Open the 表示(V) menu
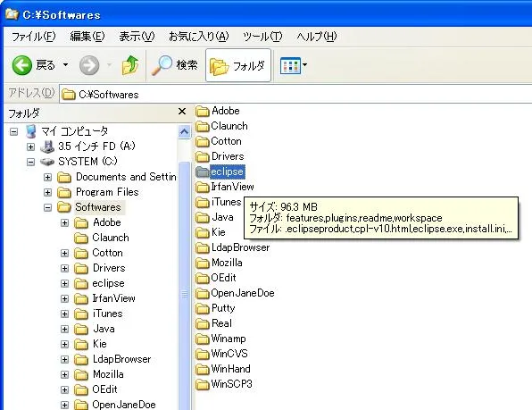This screenshot has width=532, height=410. click(x=137, y=37)
